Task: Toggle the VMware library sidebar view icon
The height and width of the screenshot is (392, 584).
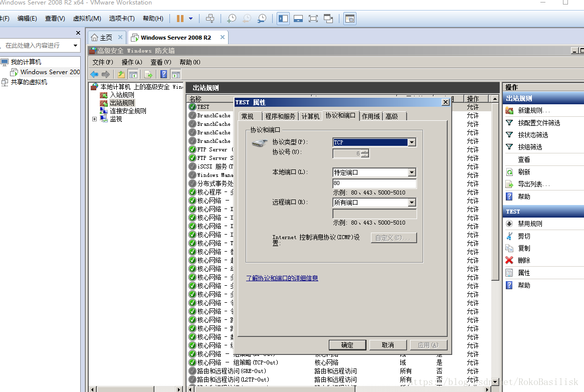Action: pyautogui.click(x=283, y=18)
